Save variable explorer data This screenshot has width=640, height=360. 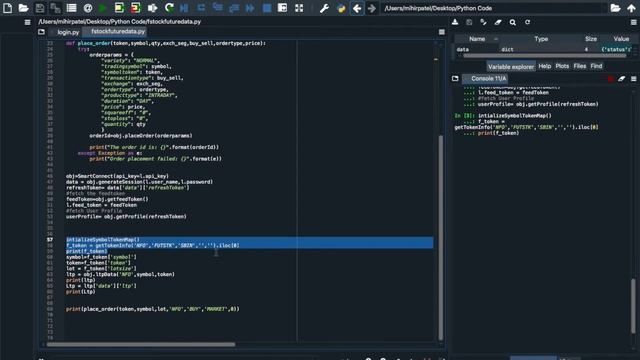click(x=469, y=22)
